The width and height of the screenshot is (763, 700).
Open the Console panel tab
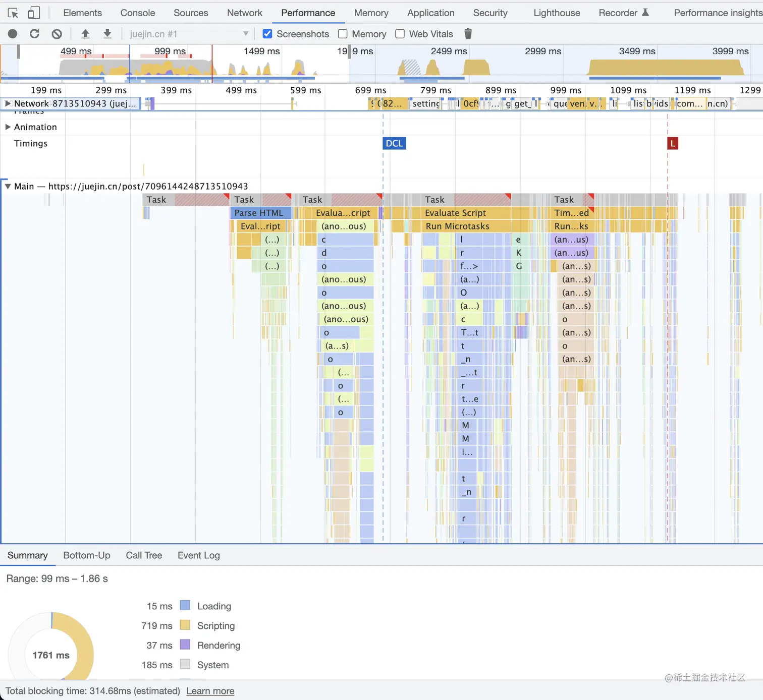pyautogui.click(x=138, y=13)
